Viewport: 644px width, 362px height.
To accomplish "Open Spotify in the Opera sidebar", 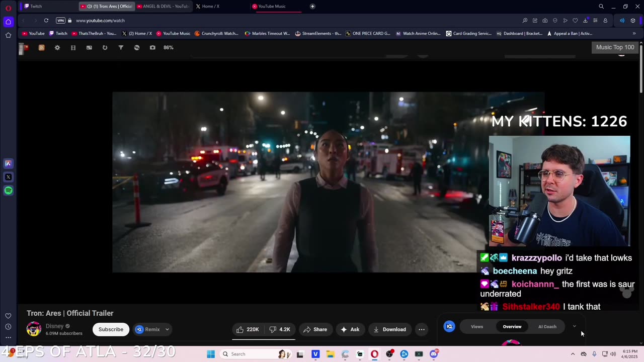I will click(8, 191).
